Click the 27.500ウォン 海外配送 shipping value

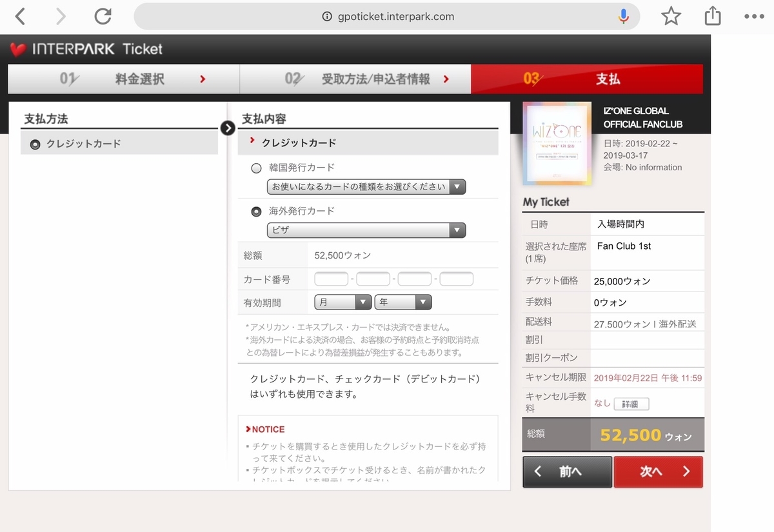click(645, 324)
